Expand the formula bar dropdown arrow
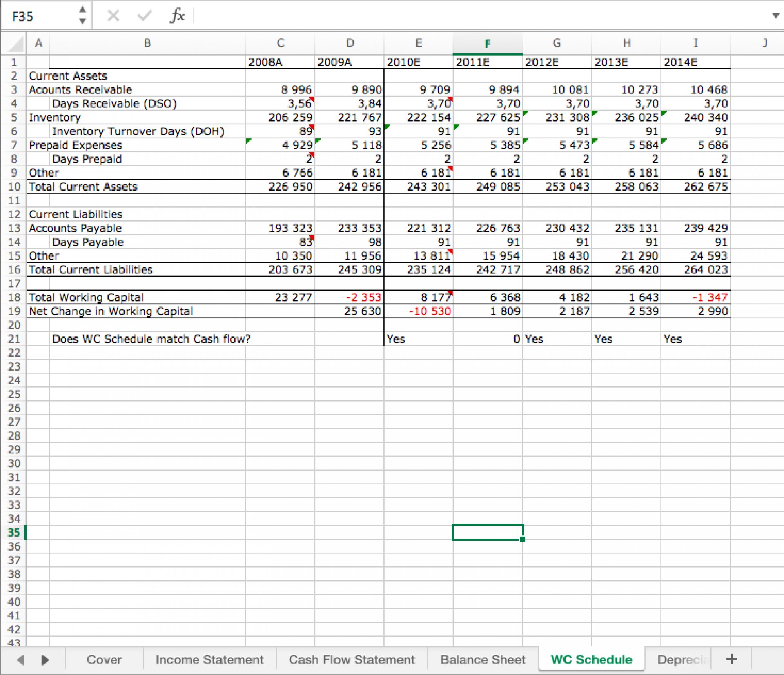The image size is (784, 675). click(x=775, y=16)
